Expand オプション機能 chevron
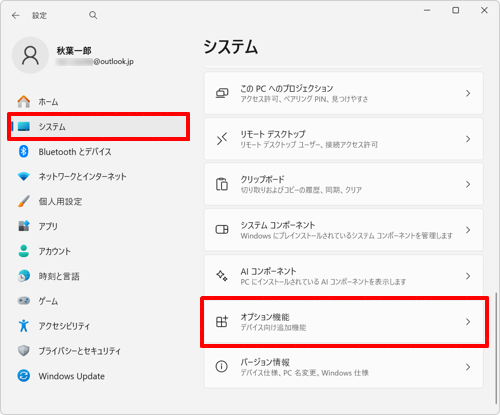This screenshot has height=415, width=500. coord(468,321)
